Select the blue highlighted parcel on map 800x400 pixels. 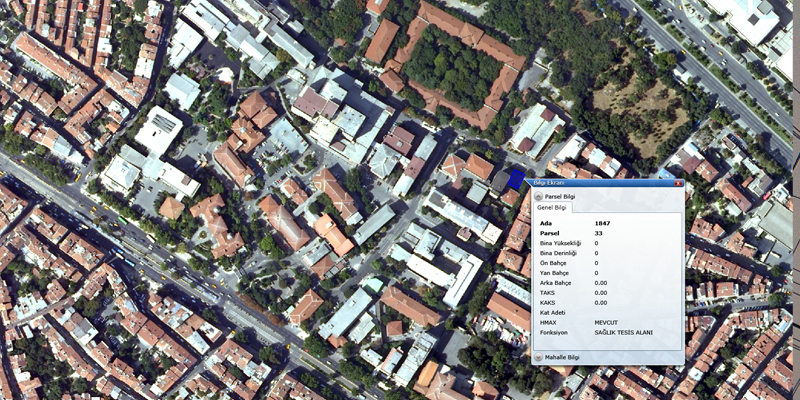point(516,179)
